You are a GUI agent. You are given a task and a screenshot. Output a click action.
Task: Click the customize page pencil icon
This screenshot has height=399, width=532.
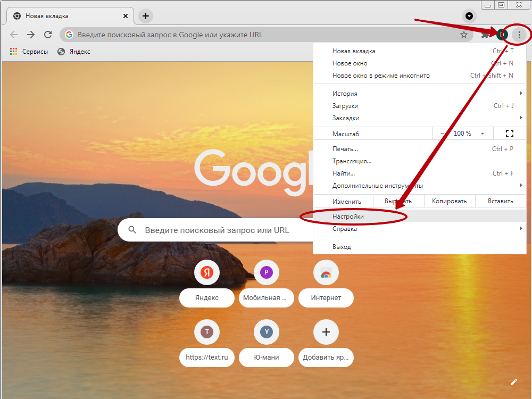point(513,381)
